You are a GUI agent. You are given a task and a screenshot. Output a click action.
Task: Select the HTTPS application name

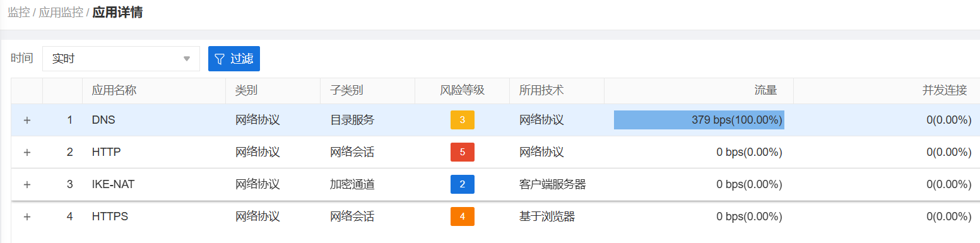point(110,216)
